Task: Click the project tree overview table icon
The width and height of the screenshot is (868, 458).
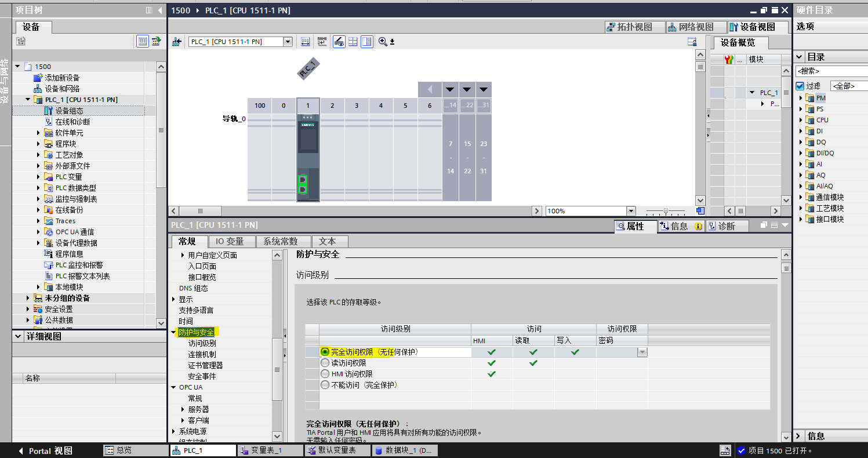Action: (143, 41)
